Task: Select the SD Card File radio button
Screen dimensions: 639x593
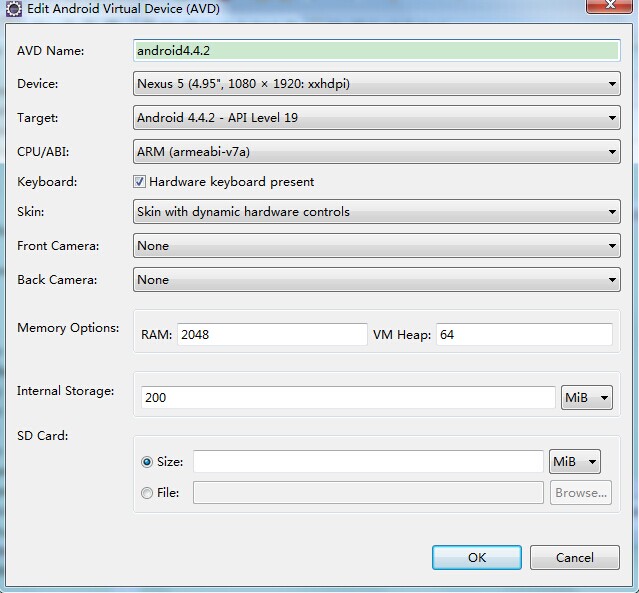Action: [x=147, y=493]
